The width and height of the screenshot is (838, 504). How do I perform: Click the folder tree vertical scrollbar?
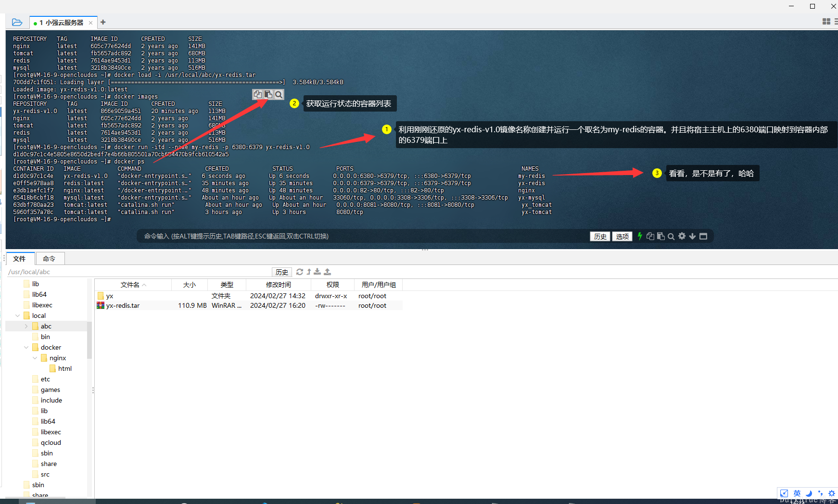pyautogui.click(x=89, y=339)
